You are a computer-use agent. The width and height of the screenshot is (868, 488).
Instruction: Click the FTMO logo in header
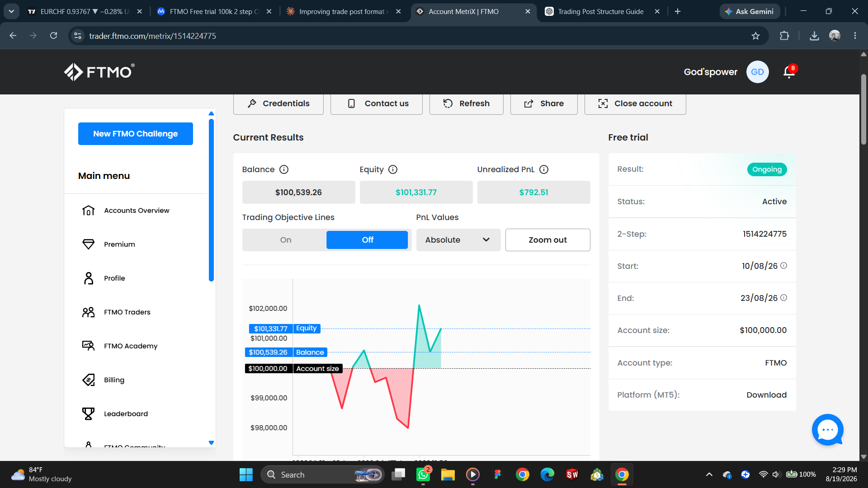[99, 72]
